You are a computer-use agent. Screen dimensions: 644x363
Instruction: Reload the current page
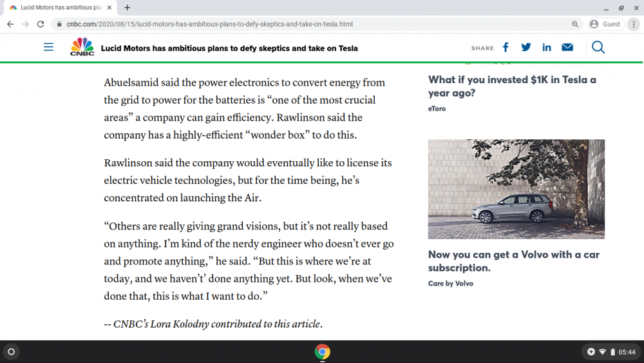point(40,25)
